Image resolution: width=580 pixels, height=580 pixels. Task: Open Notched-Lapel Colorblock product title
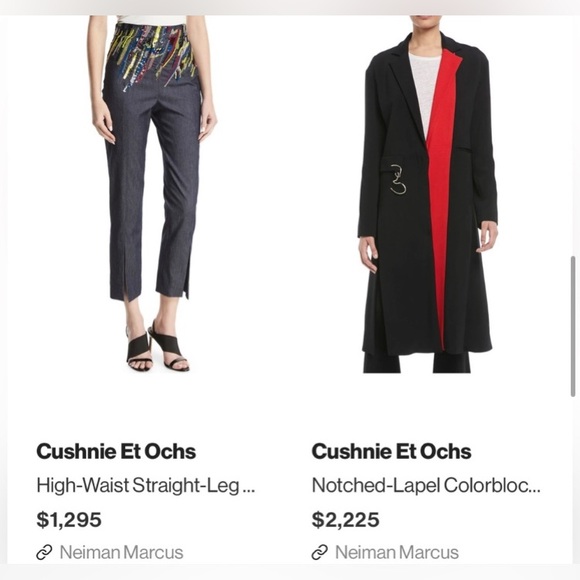pos(426,485)
